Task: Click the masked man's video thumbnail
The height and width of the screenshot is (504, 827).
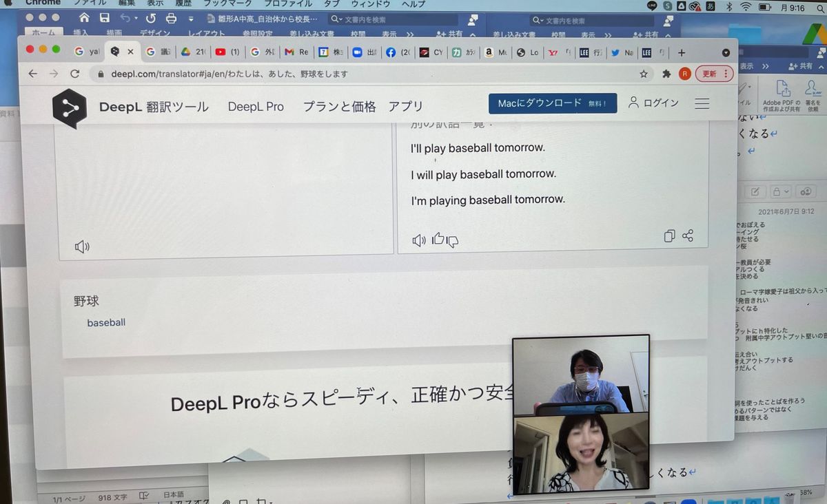Action: pos(582,375)
